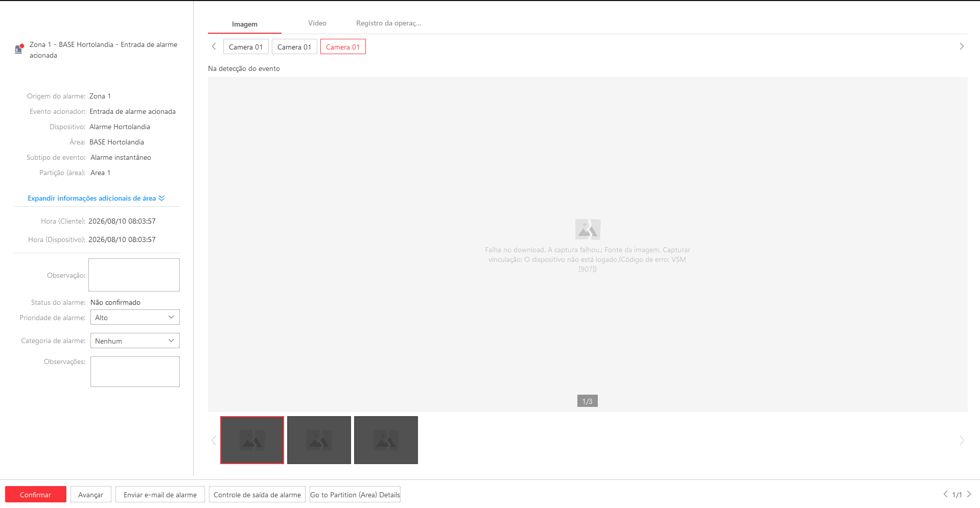The width and height of the screenshot is (980, 508).
Task: Click the 'Falha no download' error message
Action: pyautogui.click(x=588, y=259)
